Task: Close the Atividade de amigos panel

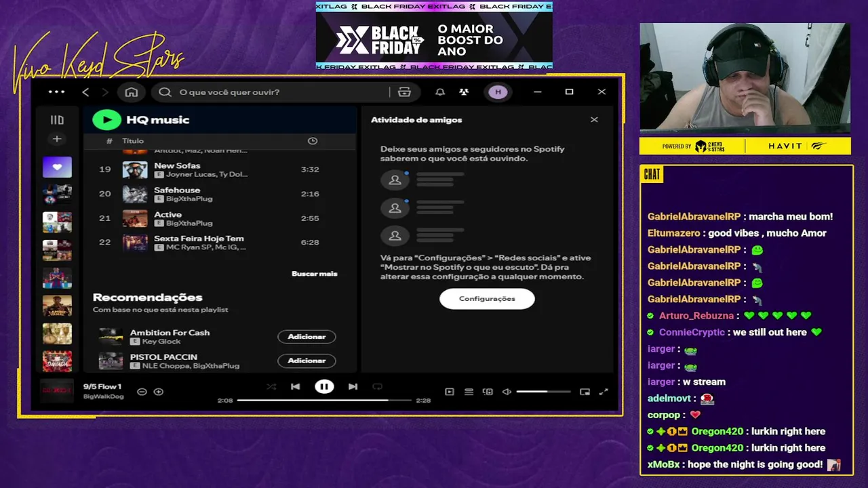Action: pyautogui.click(x=594, y=120)
